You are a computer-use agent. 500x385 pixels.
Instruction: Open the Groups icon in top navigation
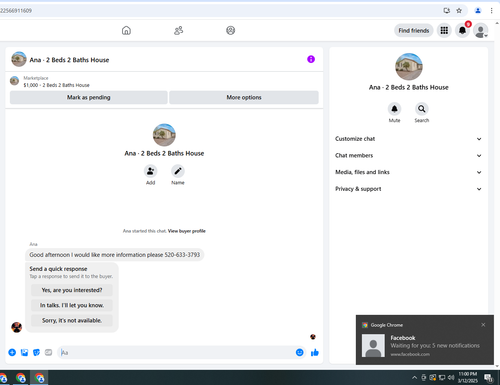pos(231,30)
